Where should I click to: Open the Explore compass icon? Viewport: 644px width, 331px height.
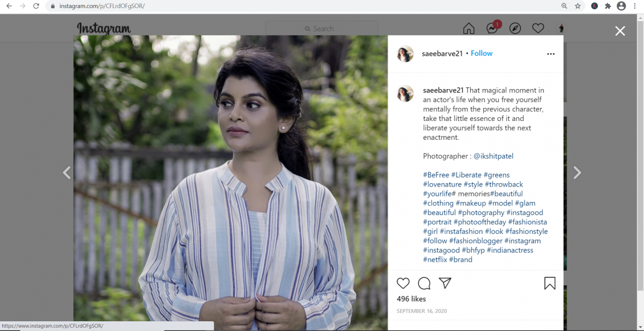pos(515,29)
